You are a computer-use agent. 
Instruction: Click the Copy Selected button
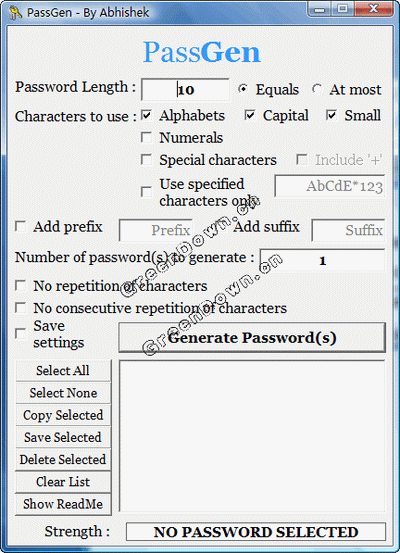(63, 415)
